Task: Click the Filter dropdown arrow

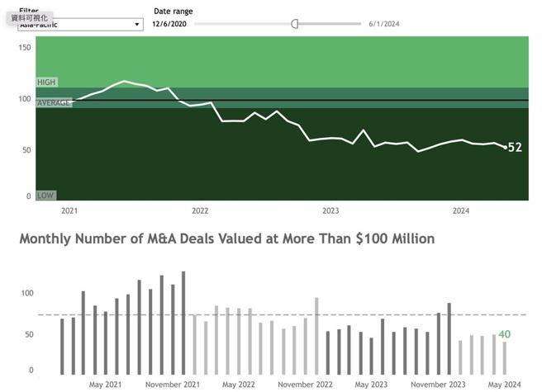Action: click(x=137, y=25)
